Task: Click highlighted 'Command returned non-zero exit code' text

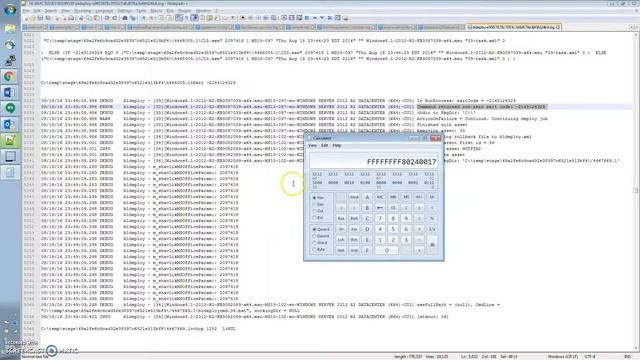Action: tap(481, 107)
